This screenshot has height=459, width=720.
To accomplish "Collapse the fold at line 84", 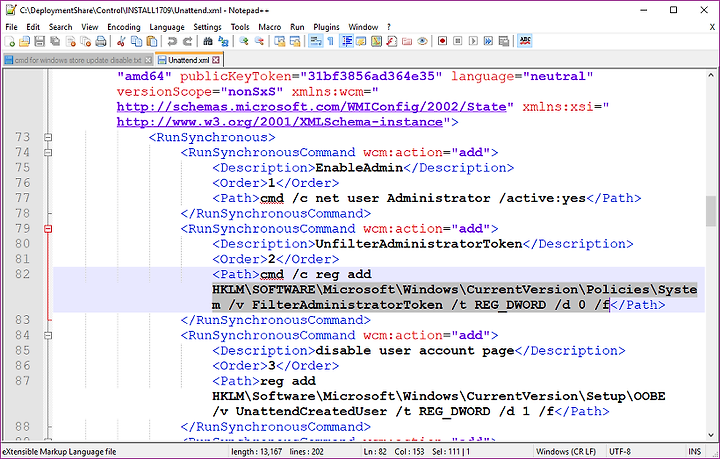I will [x=48, y=336].
